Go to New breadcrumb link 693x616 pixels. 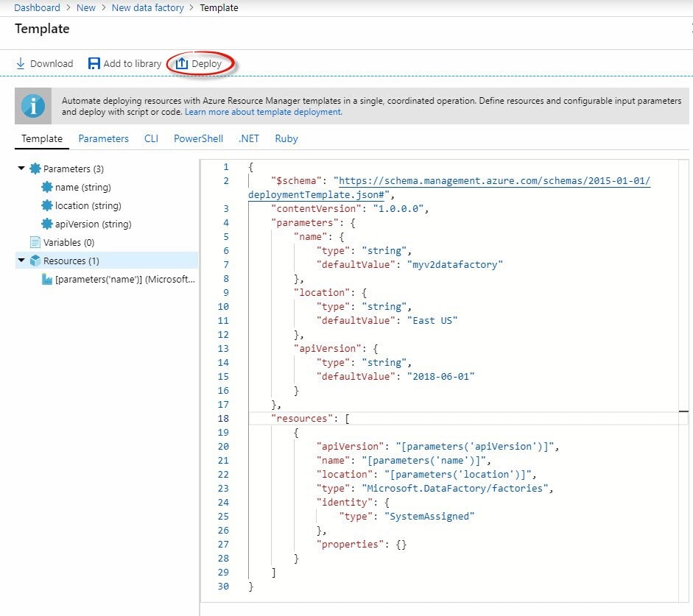coord(86,7)
